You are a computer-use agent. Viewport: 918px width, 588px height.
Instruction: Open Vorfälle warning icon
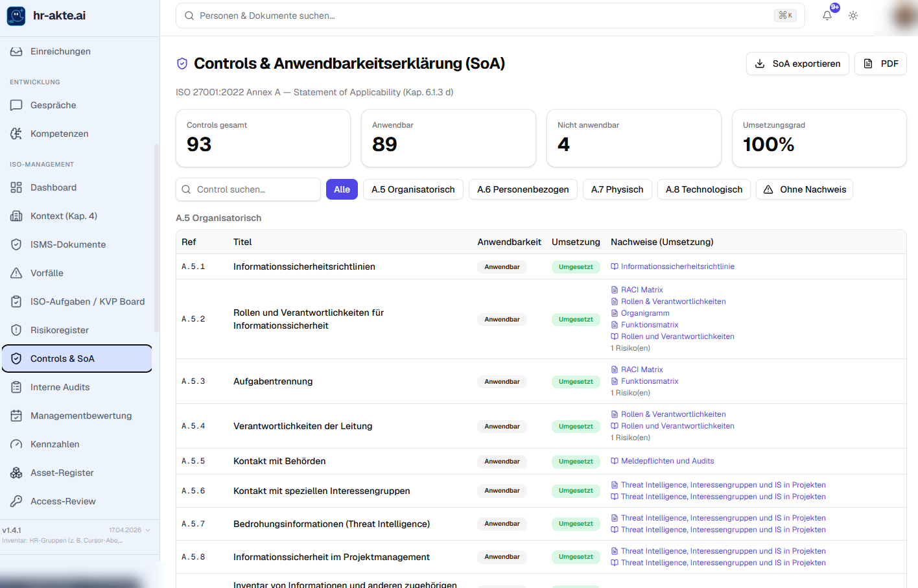[16, 273]
